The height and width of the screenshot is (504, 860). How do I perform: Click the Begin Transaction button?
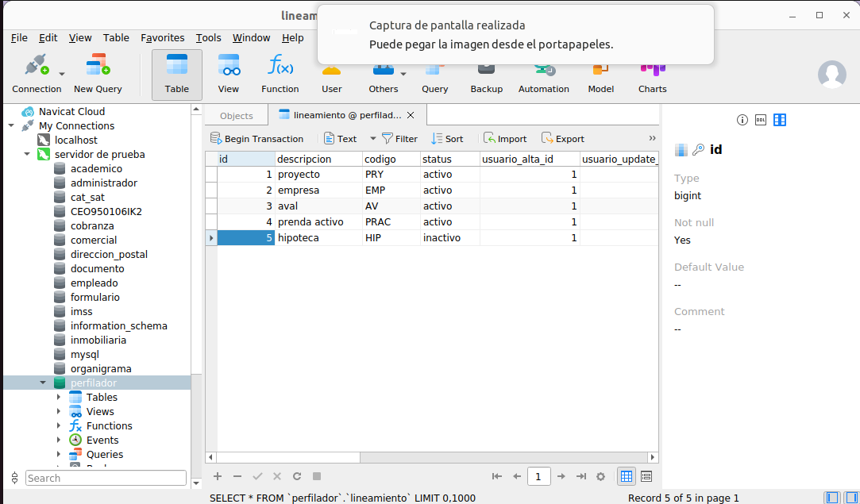pos(256,139)
